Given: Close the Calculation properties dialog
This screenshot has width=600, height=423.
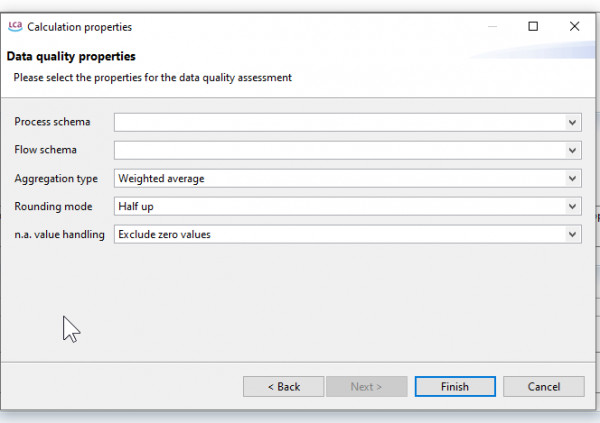Looking at the screenshot, I should pyautogui.click(x=574, y=26).
